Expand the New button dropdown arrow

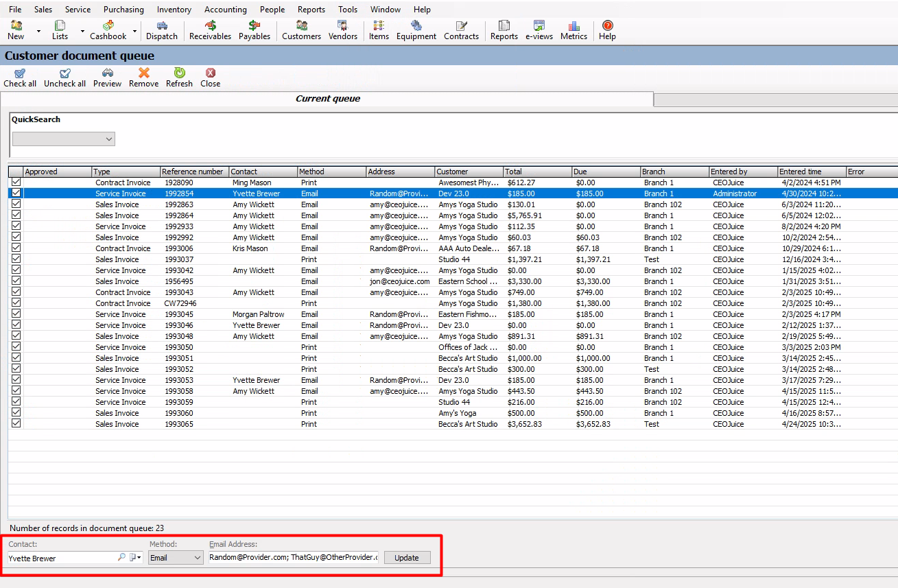38,32
